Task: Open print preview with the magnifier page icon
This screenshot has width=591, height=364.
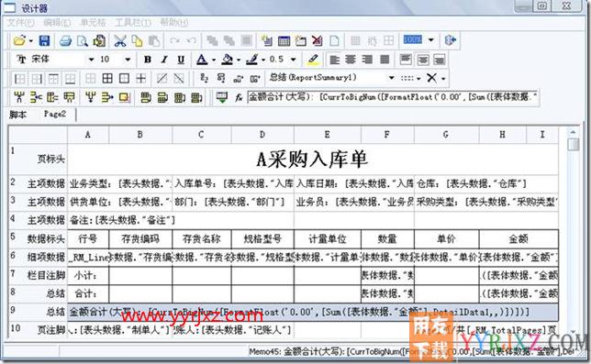Action: 83,40
